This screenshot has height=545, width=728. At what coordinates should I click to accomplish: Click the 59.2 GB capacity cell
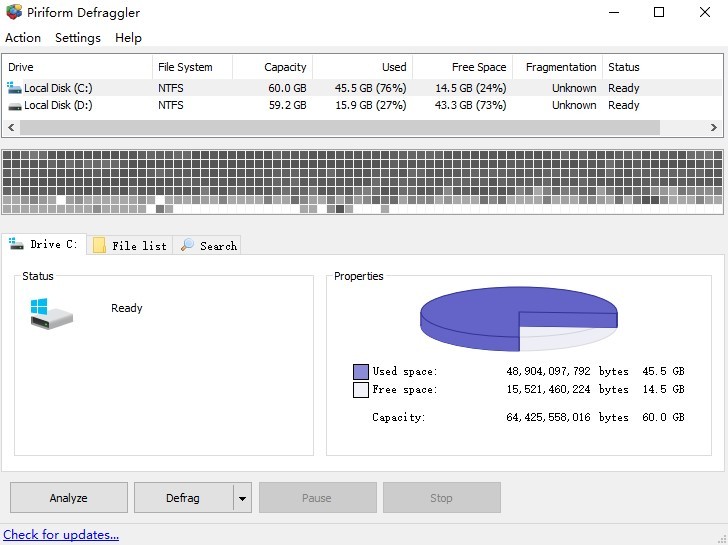click(x=287, y=105)
